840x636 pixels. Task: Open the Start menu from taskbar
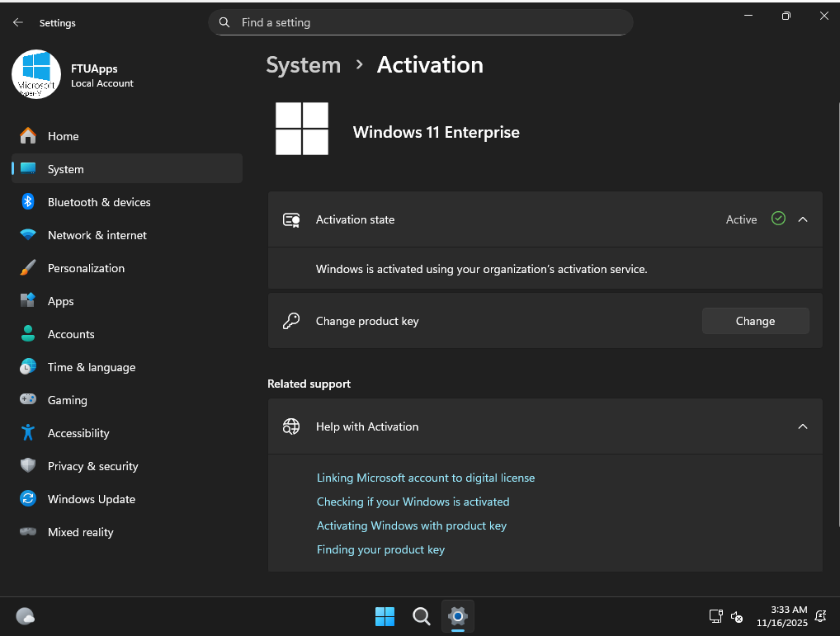pos(385,616)
